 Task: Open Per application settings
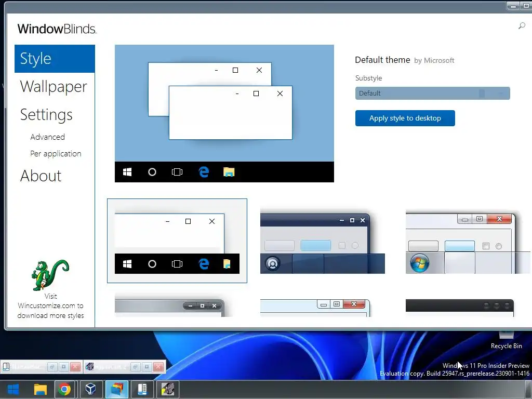point(56,154)
